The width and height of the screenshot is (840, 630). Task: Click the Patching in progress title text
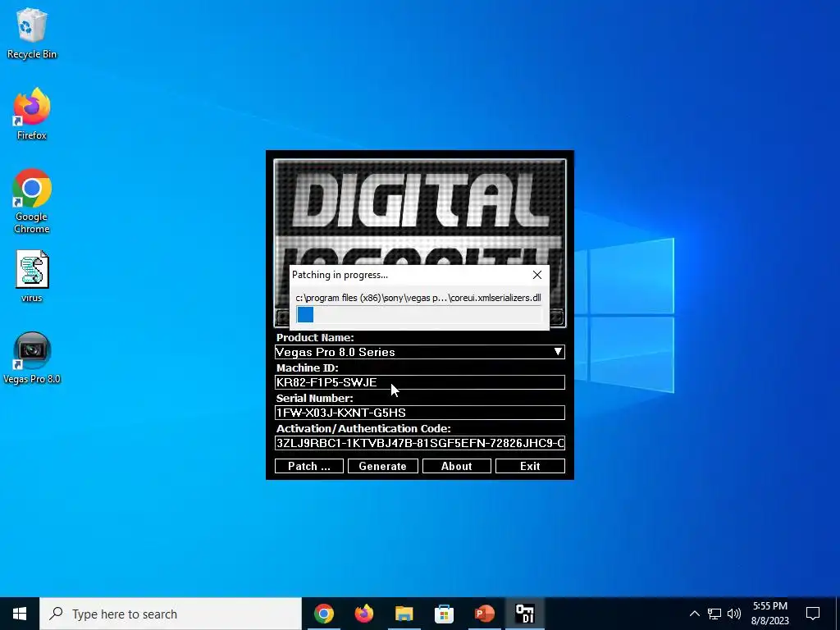tap(340, 275)
